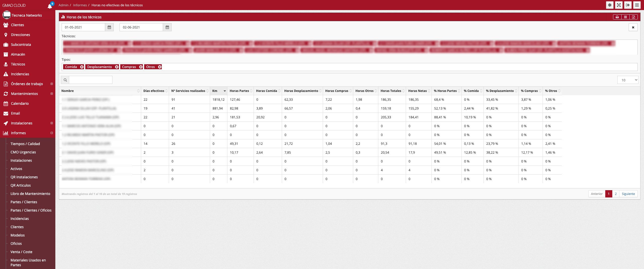Image resolution: width=644 pixels, height=269 pixels.
Task: Print the report with the printer icon
Action: [x=617, y=17]
